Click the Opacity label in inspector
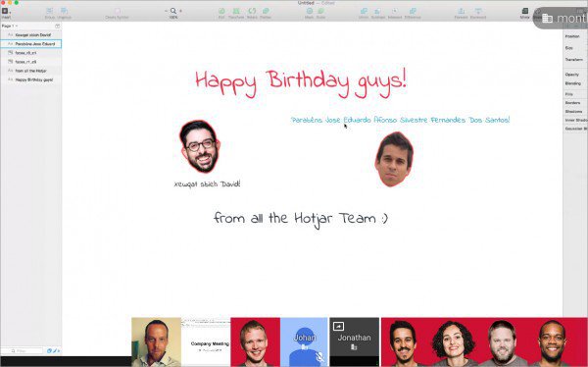This screenshot has height=367, width=588. point(572,75)
